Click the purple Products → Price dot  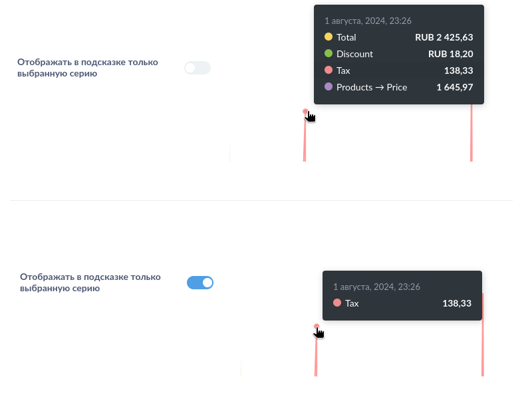329,87
